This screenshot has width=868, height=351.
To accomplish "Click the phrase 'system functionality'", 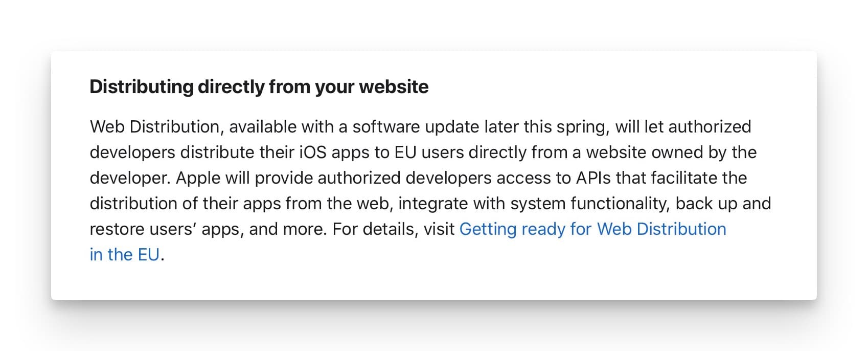I will click(x=589, y=204).
